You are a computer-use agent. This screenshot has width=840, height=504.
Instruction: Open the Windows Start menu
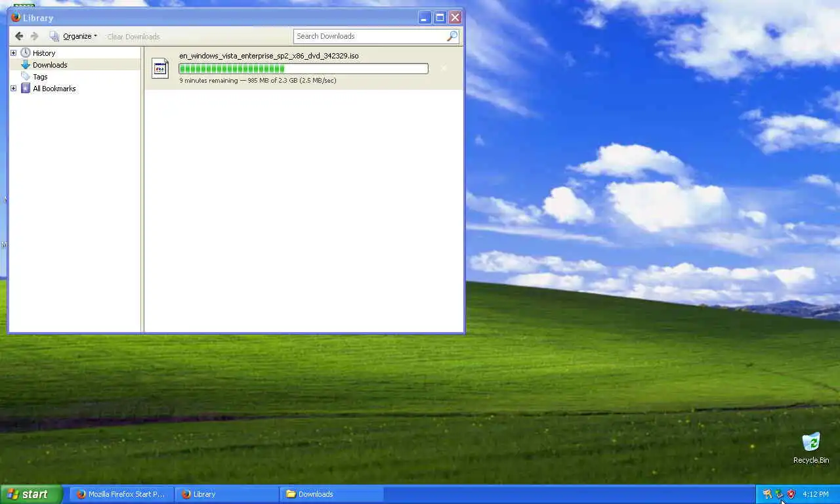pyautogui.click(x=31, y=494)
